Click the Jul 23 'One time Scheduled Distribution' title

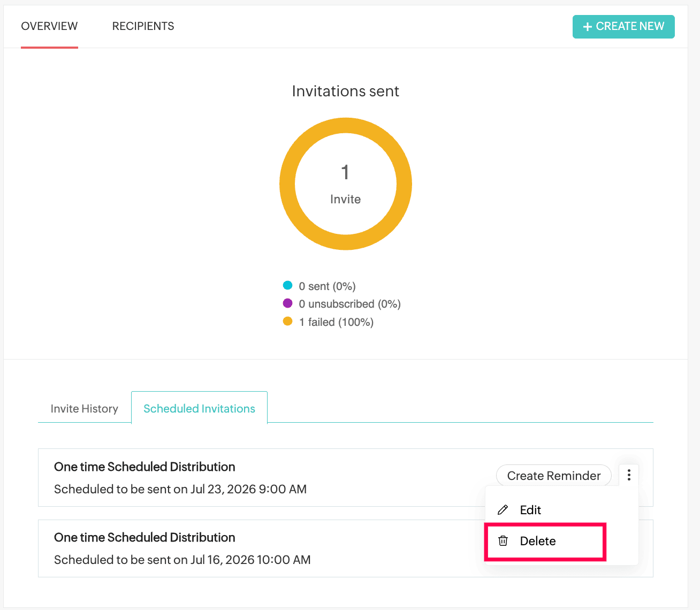[144, 467]
